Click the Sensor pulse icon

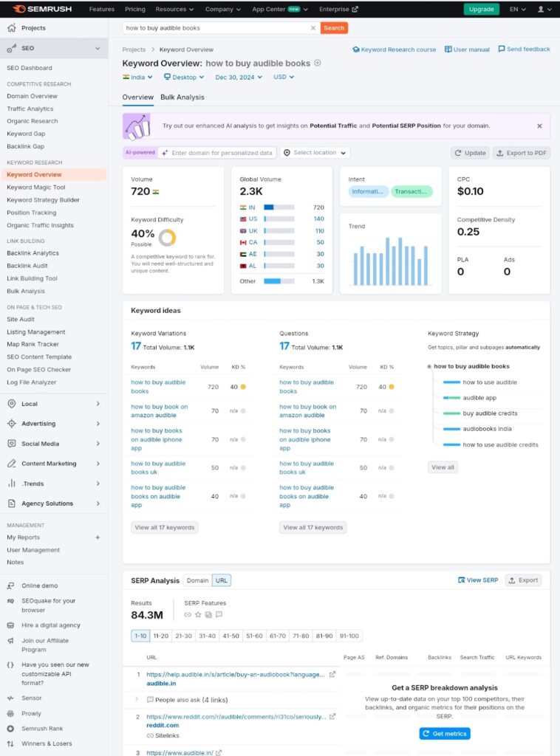[x=10, y=698]
